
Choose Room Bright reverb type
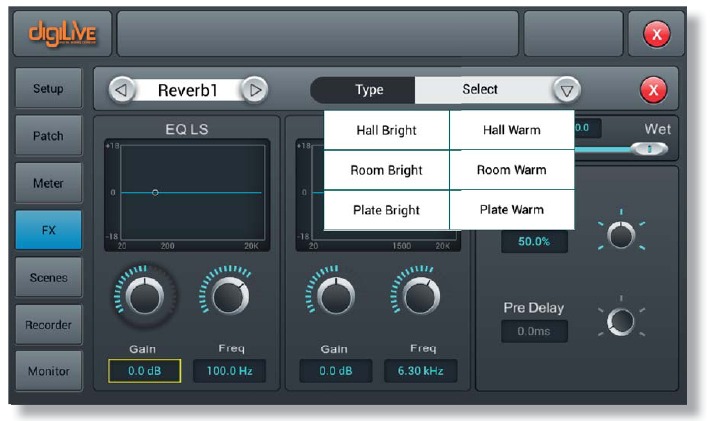pyautogui.click(x=386, y=170)
